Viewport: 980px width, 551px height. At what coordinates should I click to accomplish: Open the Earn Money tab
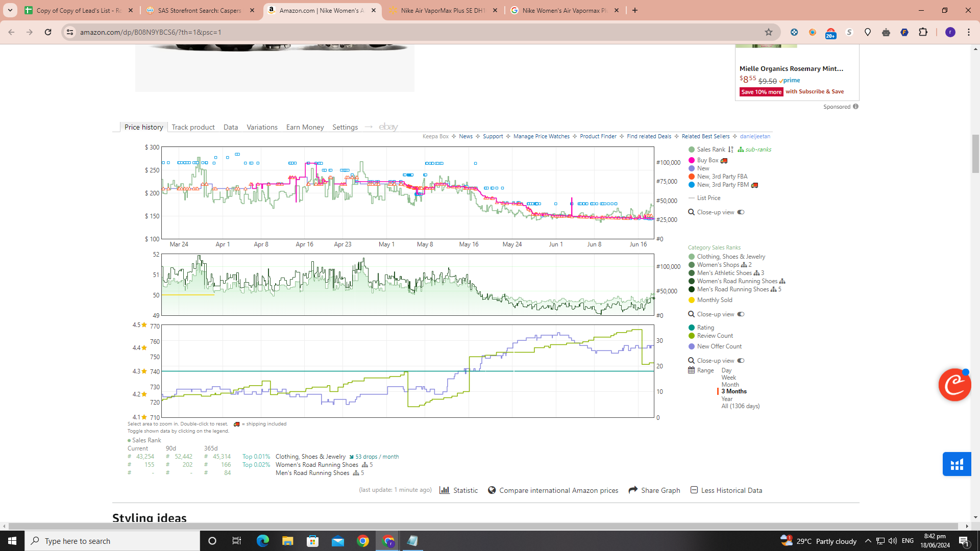pos(305,127)
